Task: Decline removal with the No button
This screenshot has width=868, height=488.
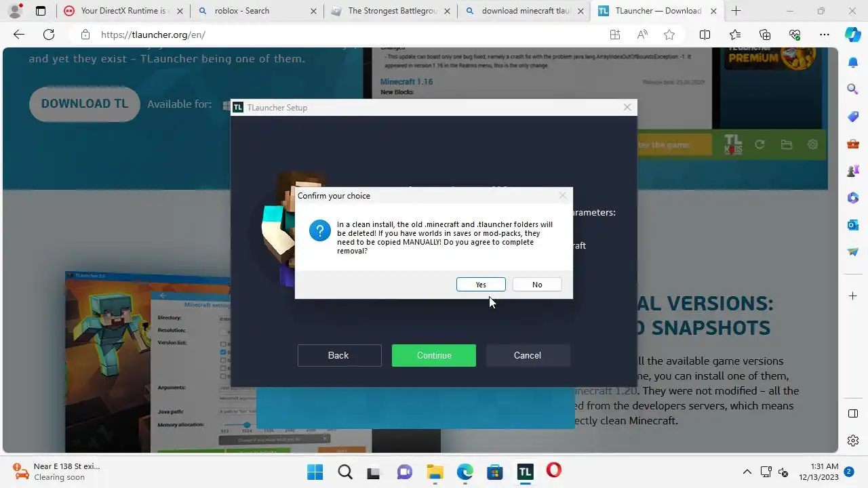Action: click(537, 285)
